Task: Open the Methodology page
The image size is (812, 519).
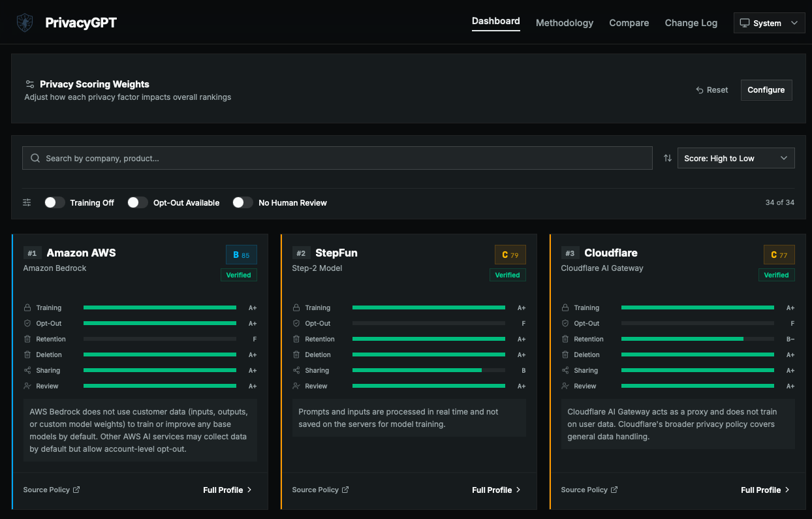Action: [x=565, y=23]
